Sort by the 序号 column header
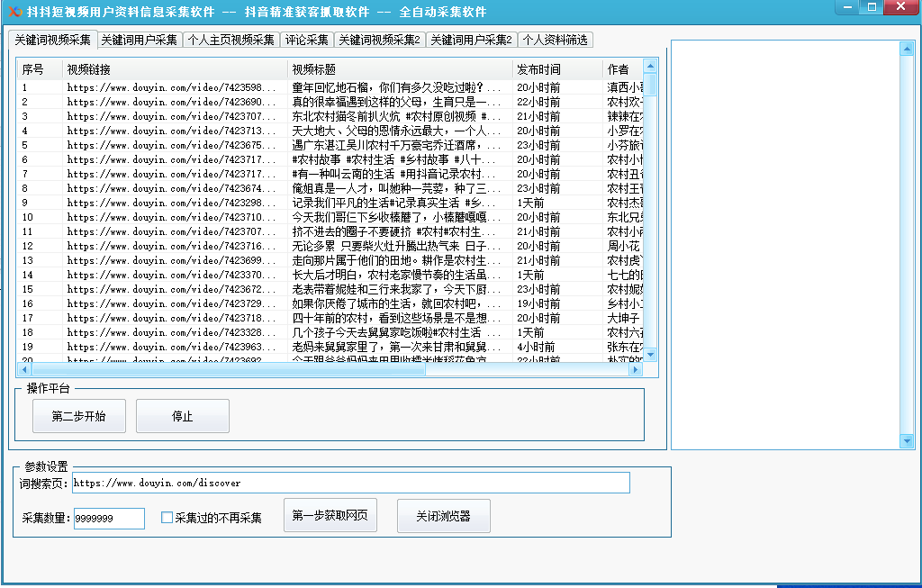 40,69
